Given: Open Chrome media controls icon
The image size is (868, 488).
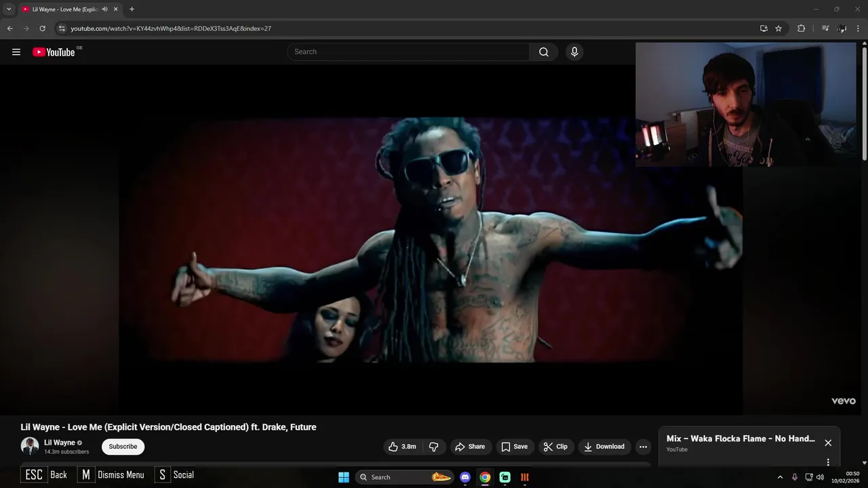Looking at the screenshot, I should [x=825, y=28].
